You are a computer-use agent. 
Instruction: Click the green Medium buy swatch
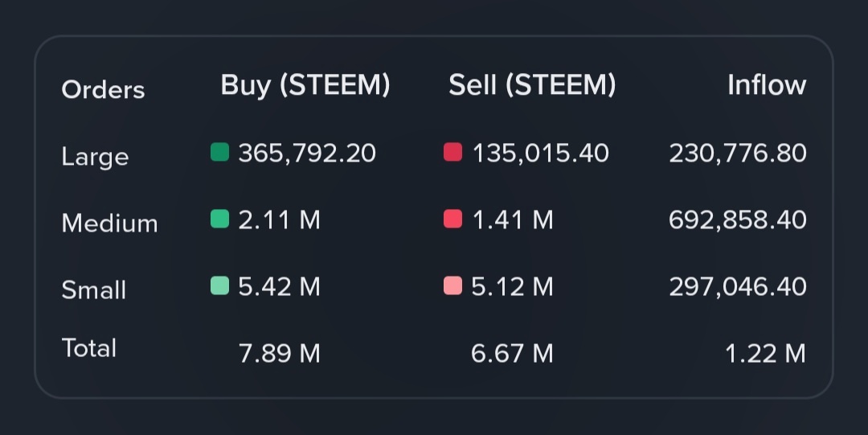coord(219,219)
